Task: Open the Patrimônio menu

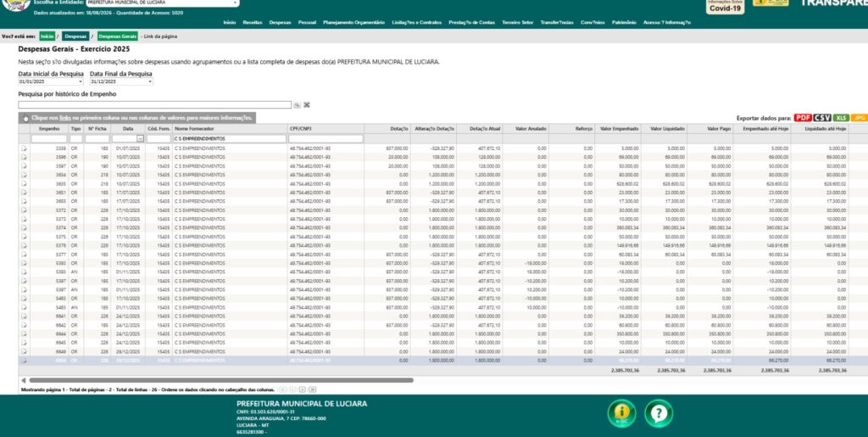Action: 624,23
